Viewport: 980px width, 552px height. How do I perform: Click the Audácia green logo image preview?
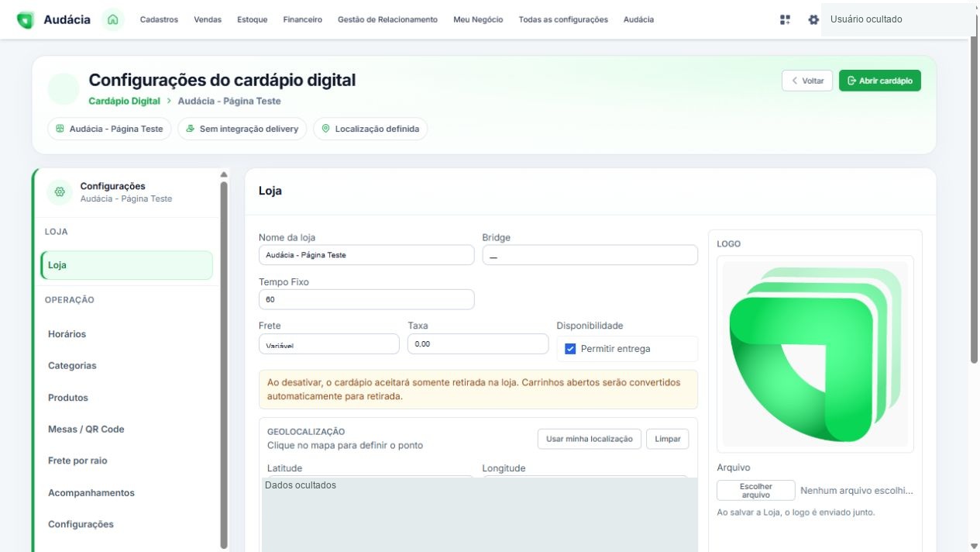click(815, 354)
